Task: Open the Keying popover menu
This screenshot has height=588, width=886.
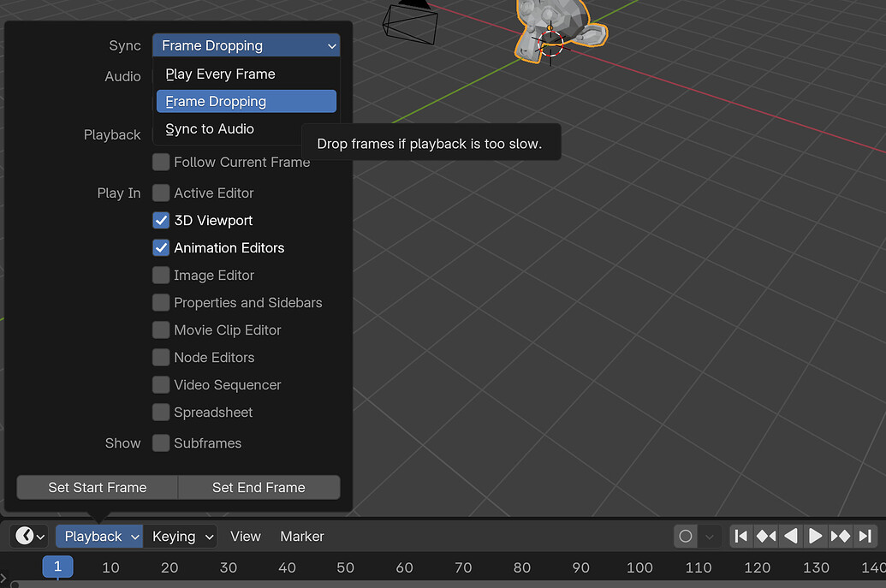Action: pyautogui.click(x=181, y=536)
